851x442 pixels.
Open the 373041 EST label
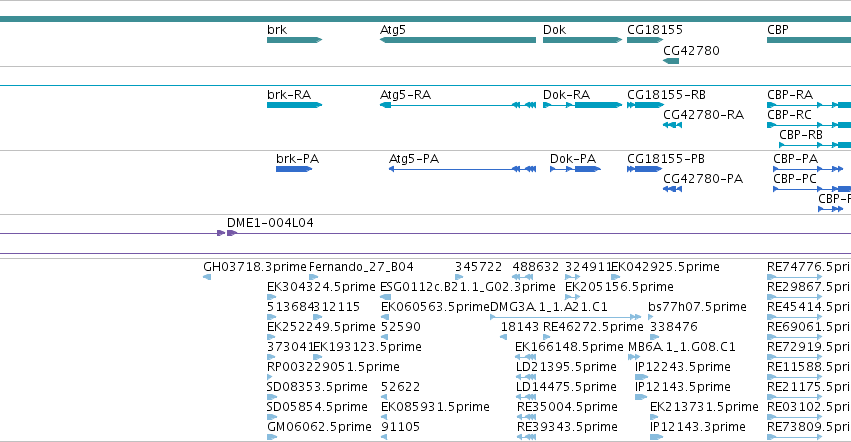tap(290, 347)
